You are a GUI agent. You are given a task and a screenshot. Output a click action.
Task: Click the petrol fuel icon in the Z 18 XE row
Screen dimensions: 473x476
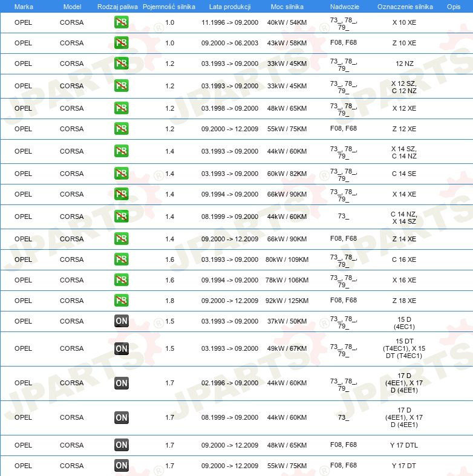[x=121, y=301]
